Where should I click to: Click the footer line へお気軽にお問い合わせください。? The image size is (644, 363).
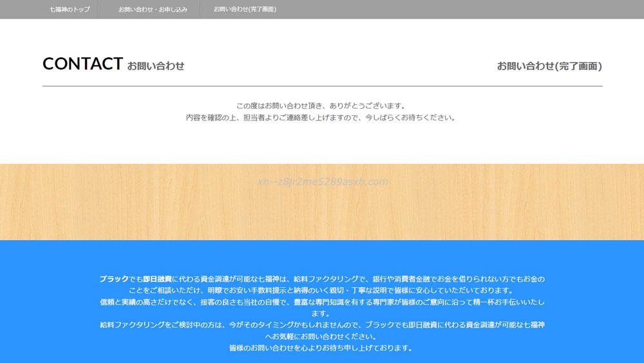pyautogui.click(x=321, y=337)
